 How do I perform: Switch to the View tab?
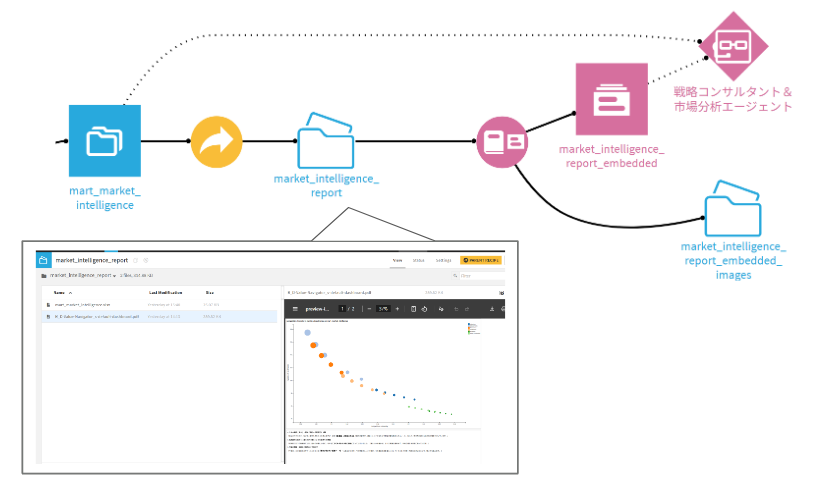click(x=397, y=259)
